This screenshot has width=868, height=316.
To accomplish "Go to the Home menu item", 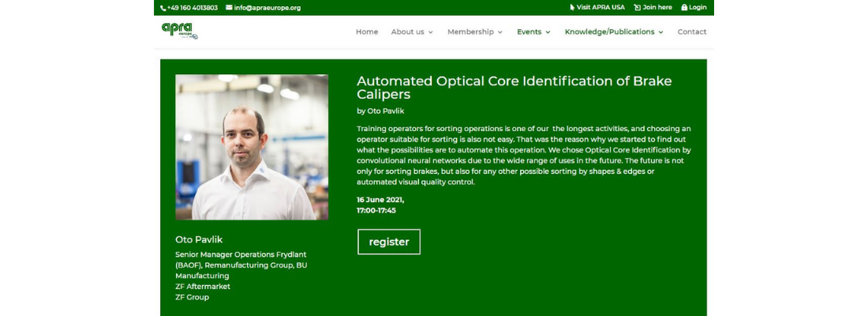I will (x=367, y=32).
